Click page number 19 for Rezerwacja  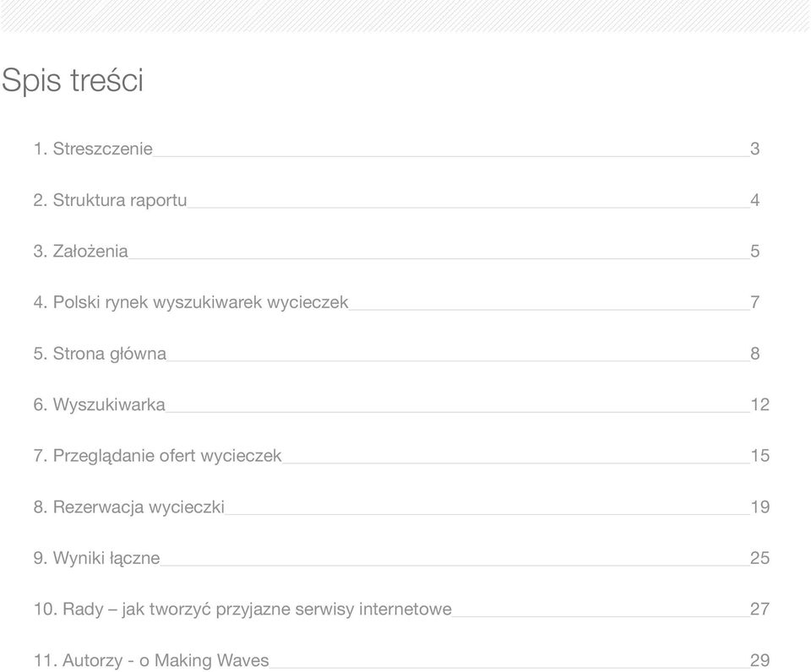[759, 507]
